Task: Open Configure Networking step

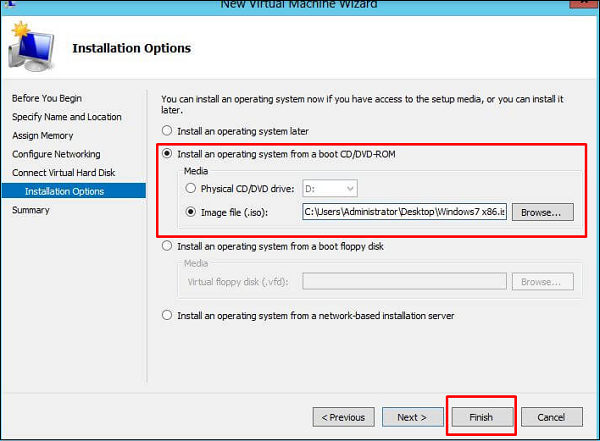Action: click(x=56, y=154)
